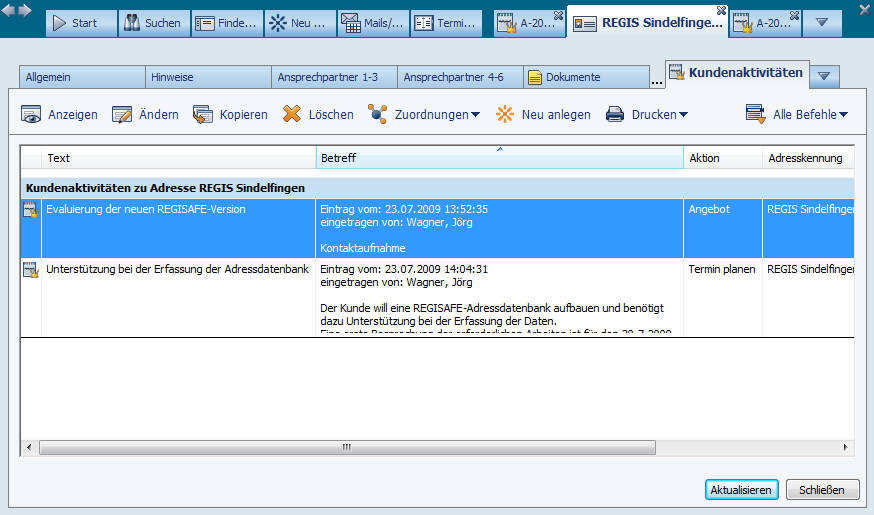Click the Anzeigen eye icon
874x515 pixels.
tap(31, 115)
